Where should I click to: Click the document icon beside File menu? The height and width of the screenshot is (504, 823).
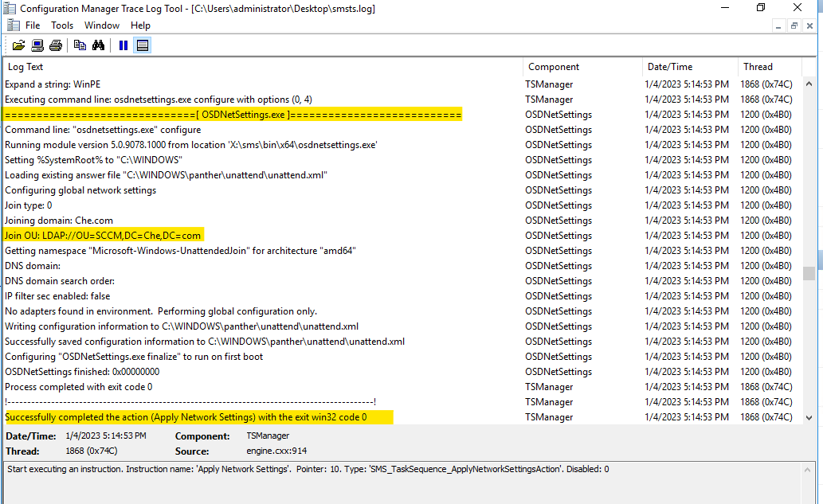tap(13, 25)
